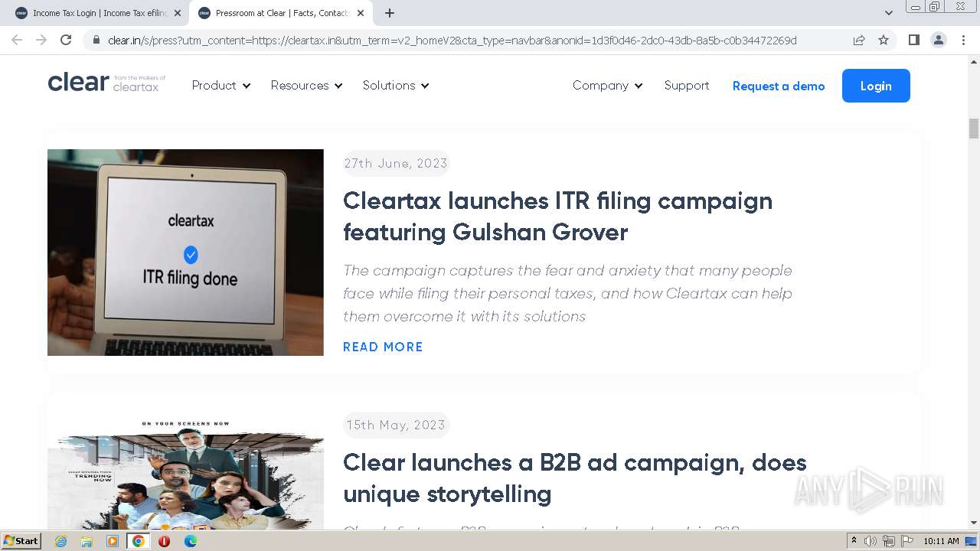
Task: Share this page icon in address bar
Action: pyautogui.click(x=859, y=40)
